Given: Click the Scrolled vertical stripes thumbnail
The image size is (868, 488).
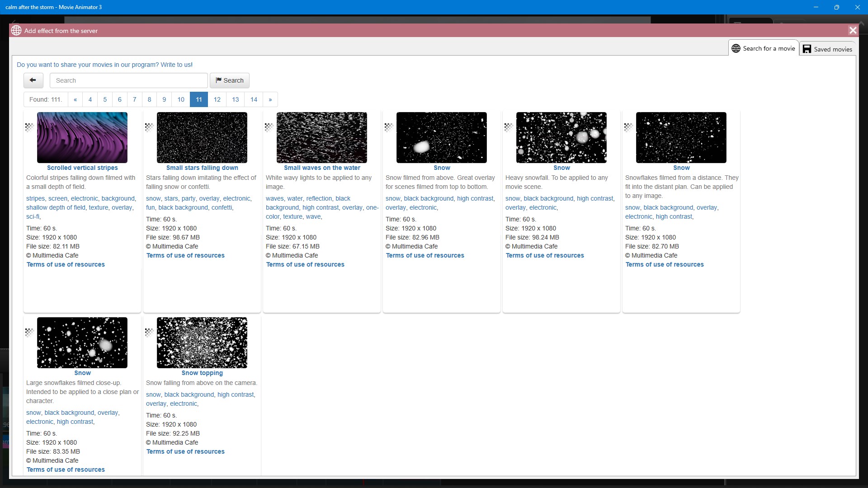Looking at the screenshot, I should pos(82,137).
